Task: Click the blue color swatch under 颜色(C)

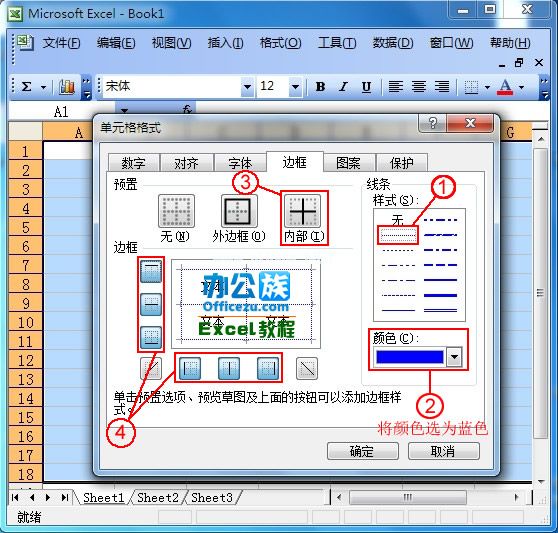Action: click(410, 357)
